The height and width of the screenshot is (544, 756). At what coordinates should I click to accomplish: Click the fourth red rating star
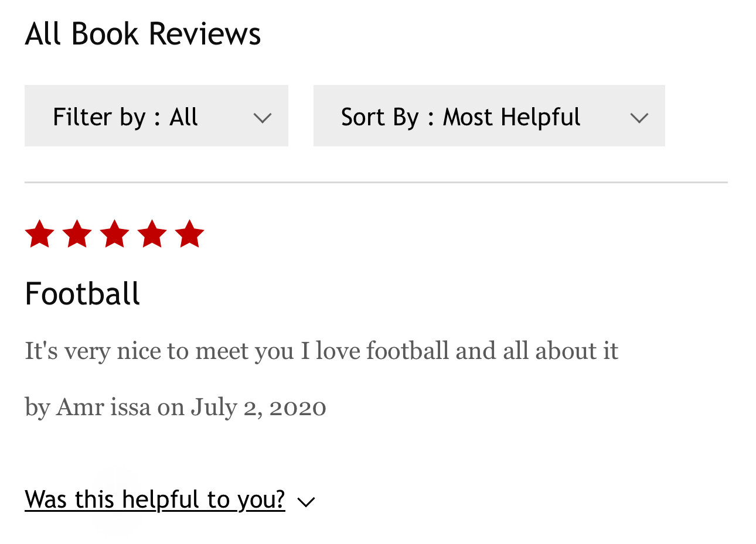pos(152,234)
